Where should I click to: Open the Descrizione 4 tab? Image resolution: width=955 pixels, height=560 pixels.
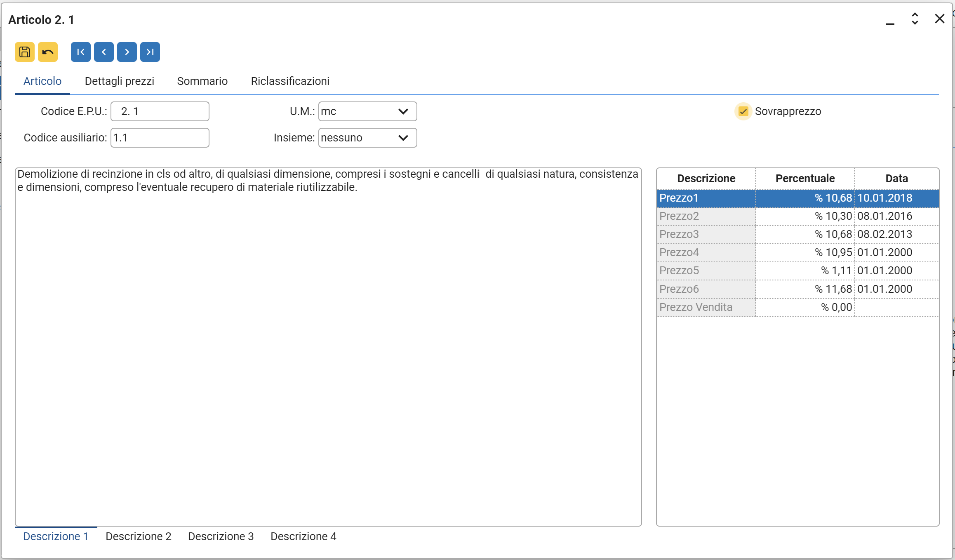[x=303, y=536]
